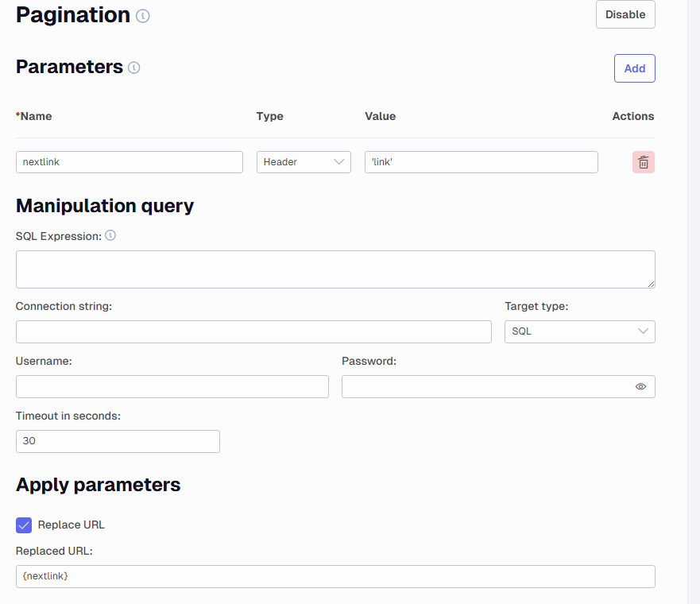
Task: Disable pagination with the Disable button
Action: click(625, 14)
